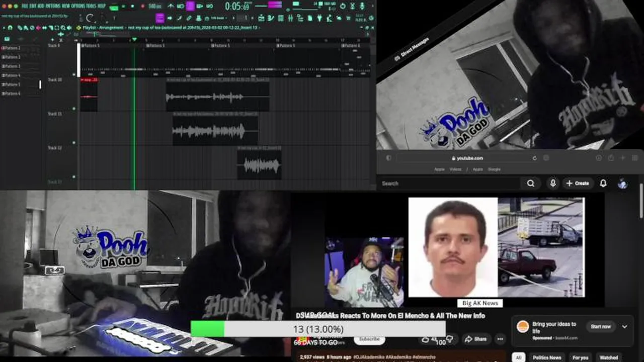The image size is (644, 362).
Task: Toggle the Track 11 mute light
Action: click(x=74, y=142)
